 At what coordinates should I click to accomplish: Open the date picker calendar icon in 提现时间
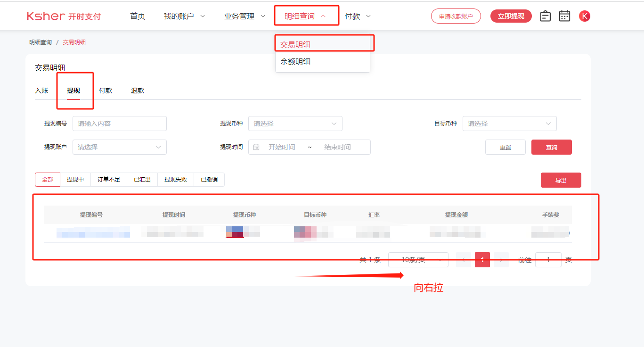coord(256,147)
